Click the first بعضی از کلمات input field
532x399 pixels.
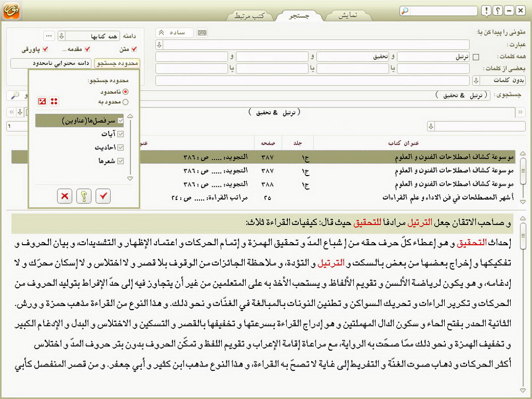pyautogui.click(x=433, y=69)
